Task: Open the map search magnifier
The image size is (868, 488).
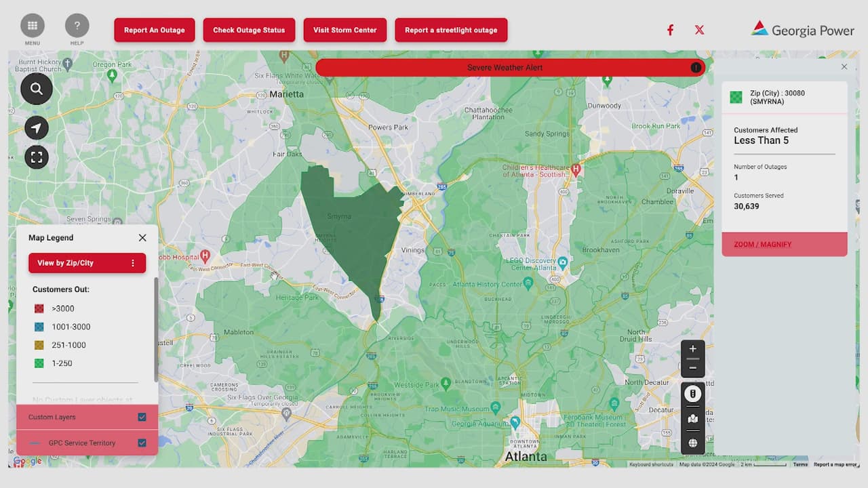Action: [x=37, y=89]
